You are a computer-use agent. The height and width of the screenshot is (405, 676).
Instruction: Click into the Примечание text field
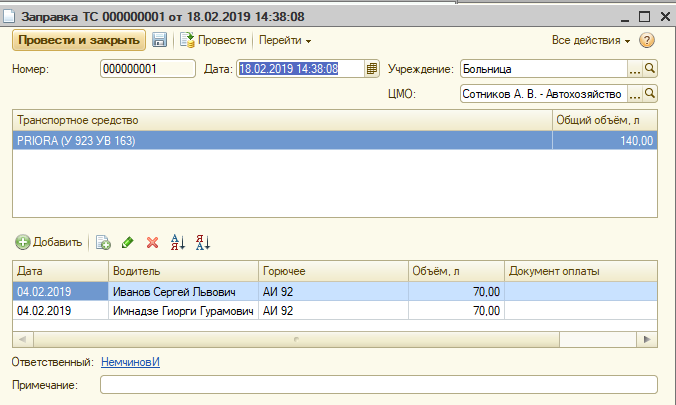coord(378,384)
